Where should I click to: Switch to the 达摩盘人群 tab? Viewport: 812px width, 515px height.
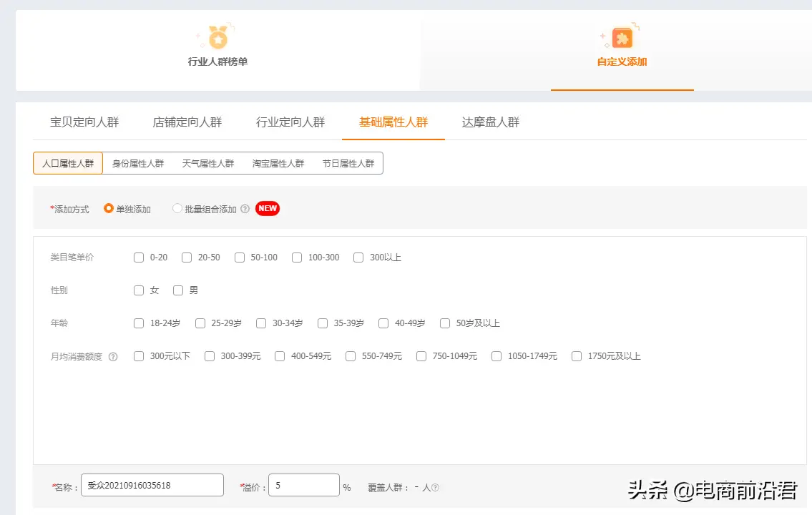490,122
